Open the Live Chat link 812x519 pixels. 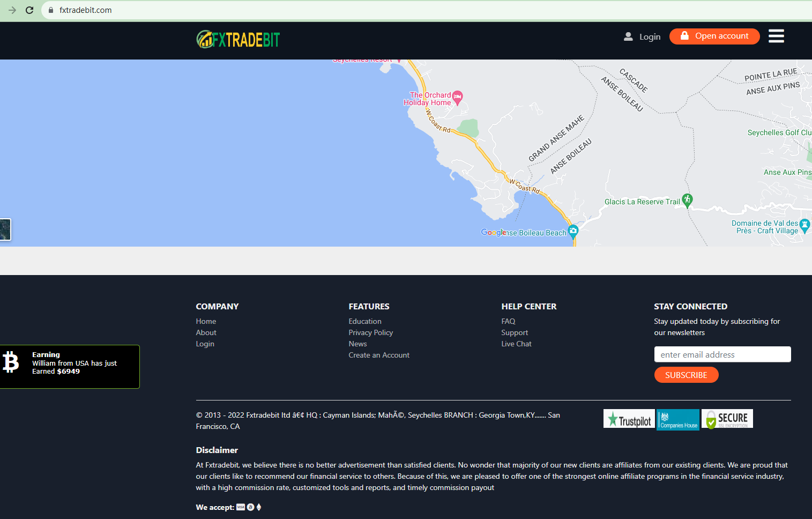click(516, 344)
